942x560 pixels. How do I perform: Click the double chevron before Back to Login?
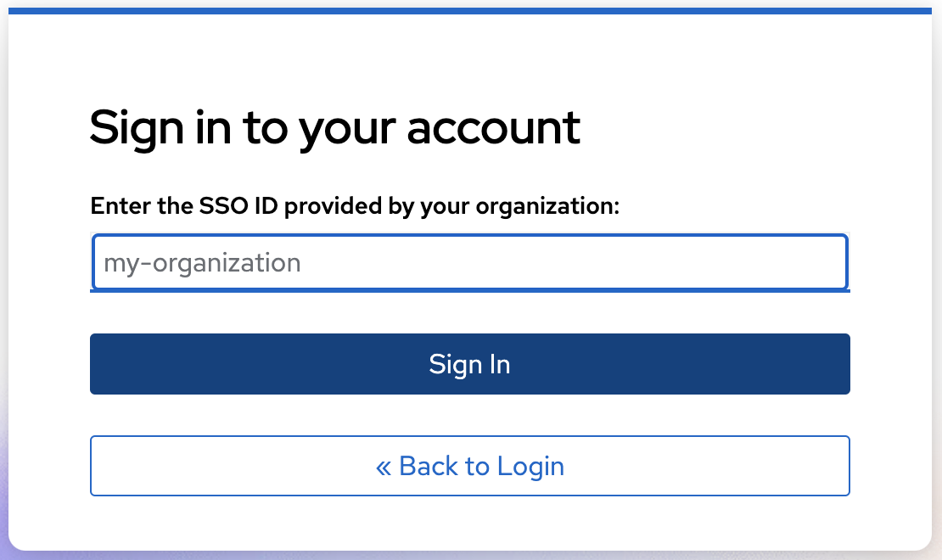(384, 467)
